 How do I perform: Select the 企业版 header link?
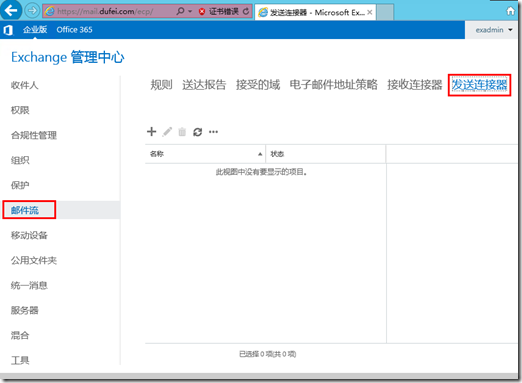pyautogui.click(x=35, y=30)
